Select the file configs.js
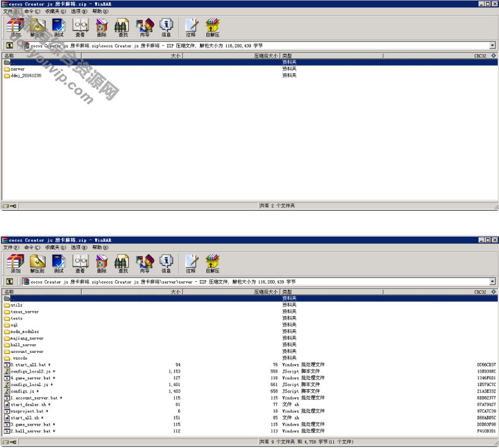This screenshot has width=499, height=448. [22, 392]
